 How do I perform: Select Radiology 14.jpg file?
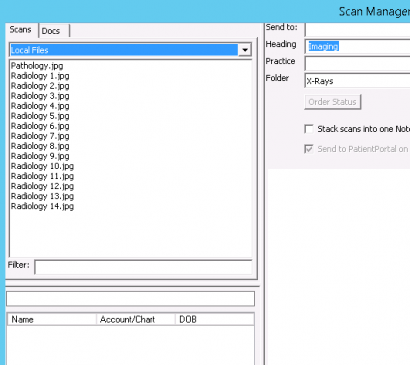tap(42, 206)
